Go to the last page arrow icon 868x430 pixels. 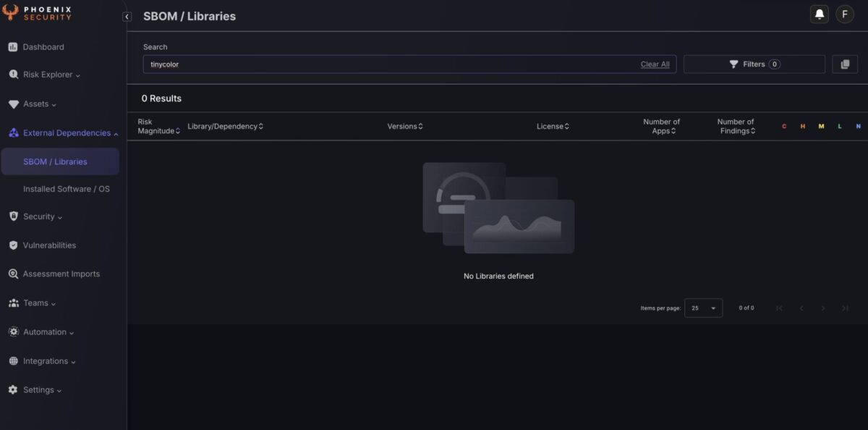844,308
